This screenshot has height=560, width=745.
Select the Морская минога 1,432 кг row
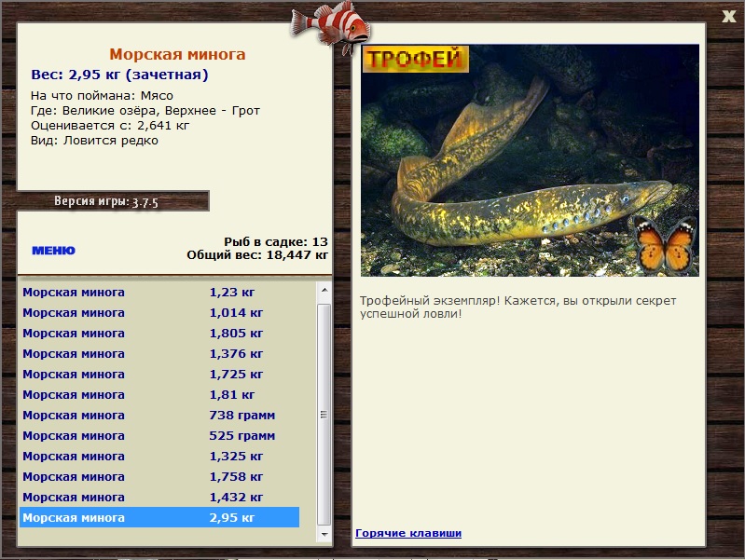[159, 497]
